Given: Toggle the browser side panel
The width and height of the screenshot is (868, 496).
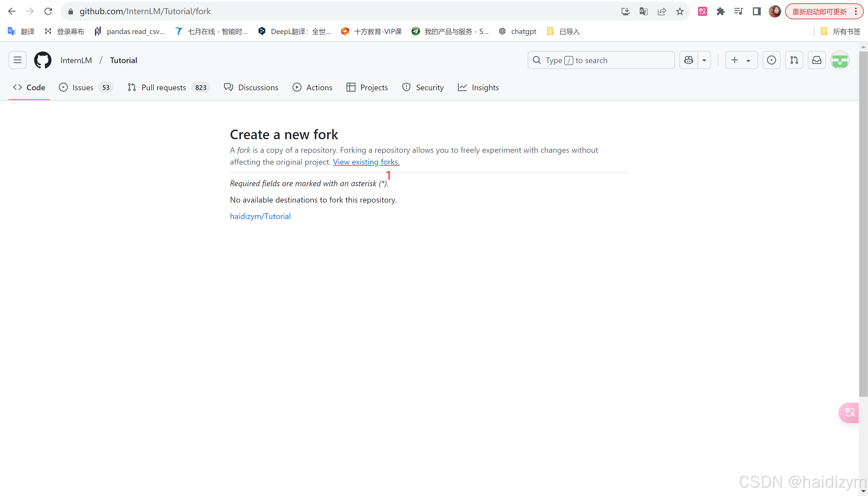Looking at the screenshot, I should [x=756, y=12].
